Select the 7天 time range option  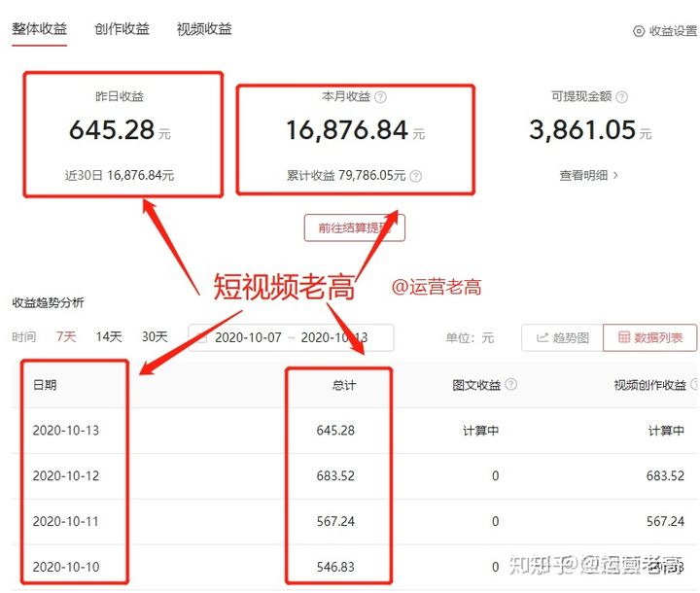(66, 337)
